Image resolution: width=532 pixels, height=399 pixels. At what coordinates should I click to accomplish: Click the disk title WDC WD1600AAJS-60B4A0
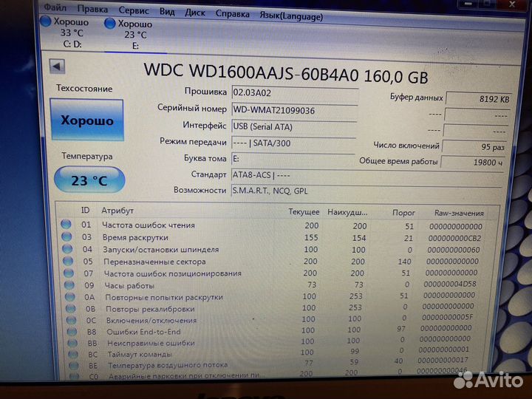251,72
